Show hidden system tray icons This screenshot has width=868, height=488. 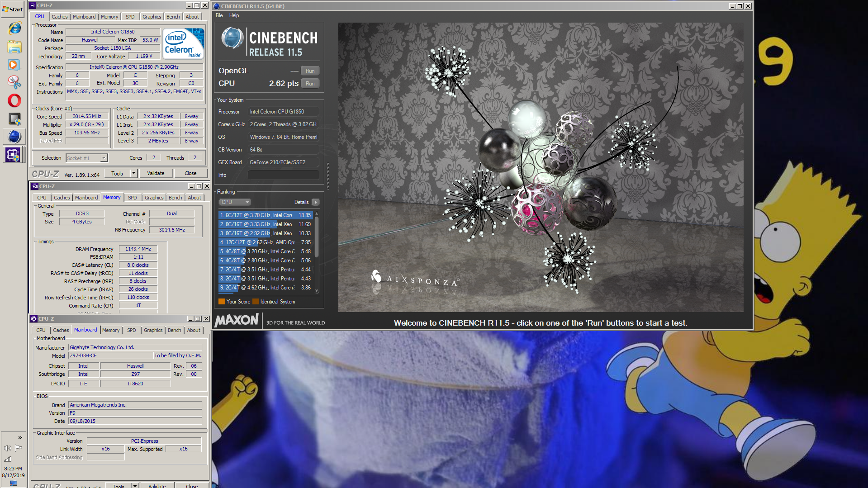pos(20,437)
